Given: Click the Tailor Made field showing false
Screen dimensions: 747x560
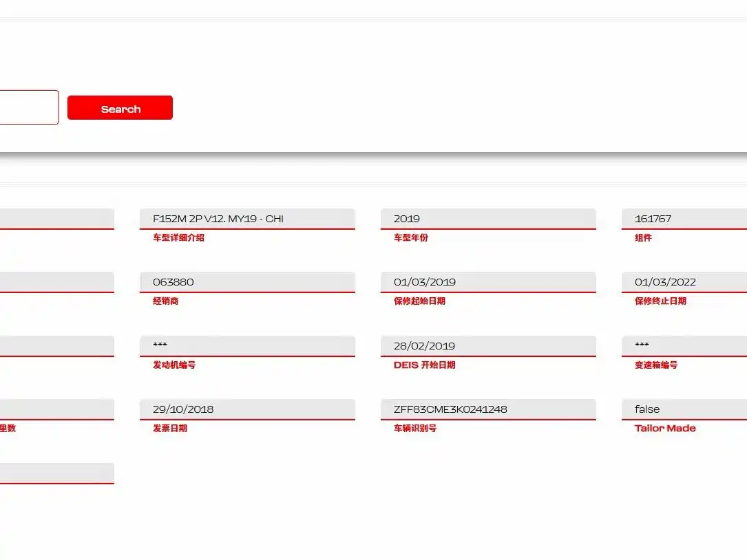Looking at the screenshot, I should tap(684, 409).
